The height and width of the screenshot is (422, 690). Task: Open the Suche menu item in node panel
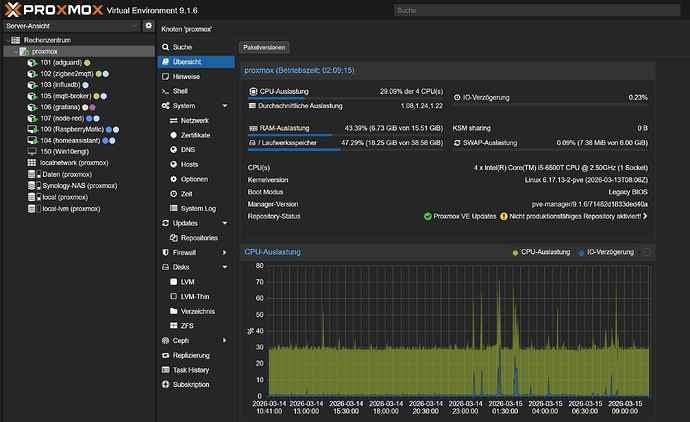(x=196, y=47)
